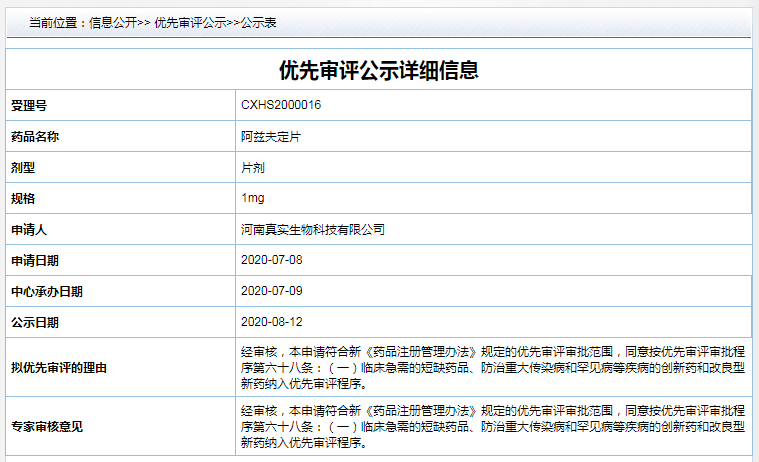Select the publication date 2020-08-12

[272, 322]
